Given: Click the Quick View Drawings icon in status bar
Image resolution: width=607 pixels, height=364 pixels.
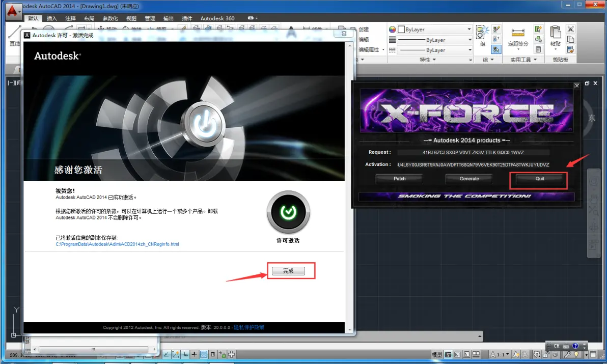Looking at the screenshot, I should pos(476,354).
